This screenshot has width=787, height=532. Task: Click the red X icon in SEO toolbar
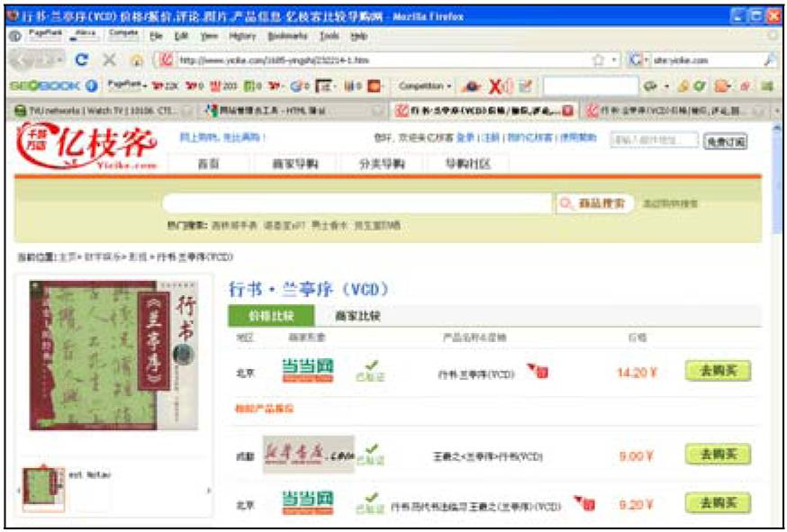[496, 86]
